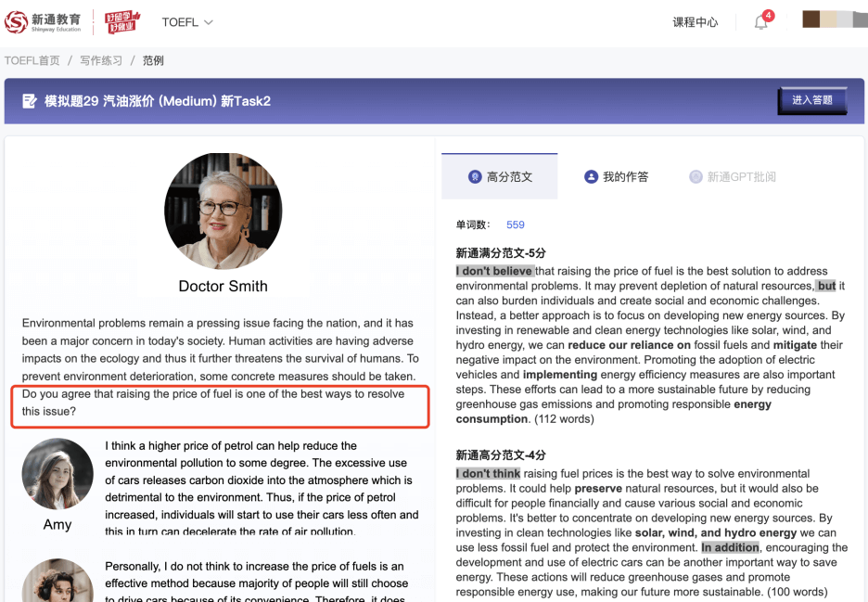Viewport: 868px width, 602px height.
Task: Open the TOEFL dropdown menu
Action: pyautogui.click(x=187, y=22)
